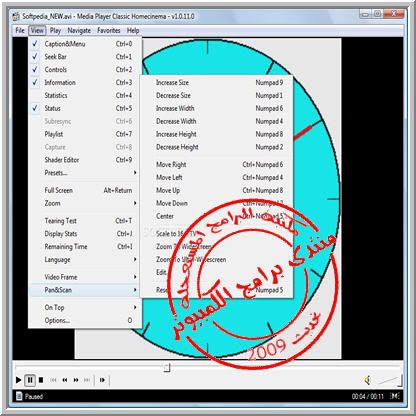Screen dimensions: 416x416
Task: Mute audio with the speaker icon
Action: [x=368, y=380]
